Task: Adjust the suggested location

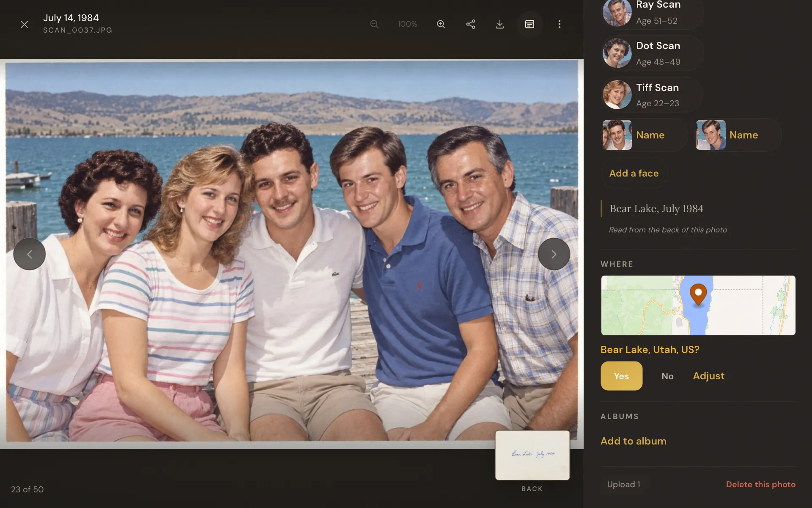Action: pyautogui.click(x=708, y=376)
